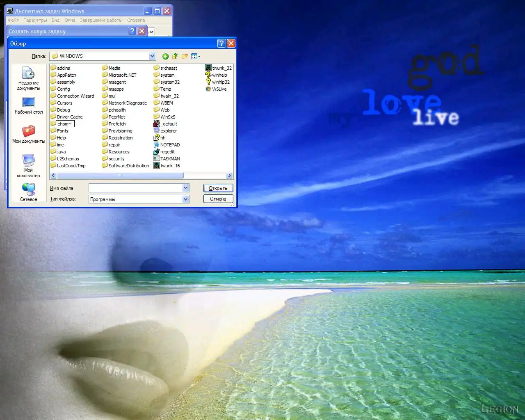Select the Fonts folder
The height and width of the screenshot is (420, 525).
click(x=59, y=131)
